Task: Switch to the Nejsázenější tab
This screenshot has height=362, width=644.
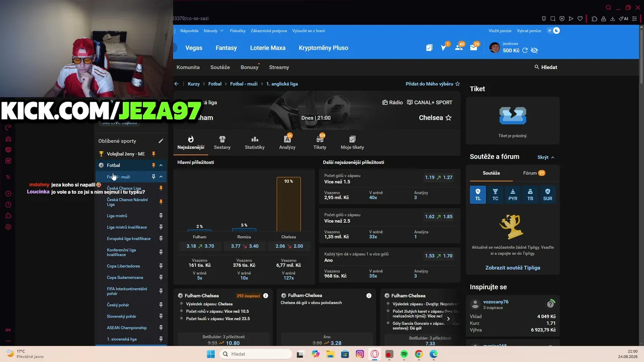Action: pyautogui.click(x=191, y=143)
